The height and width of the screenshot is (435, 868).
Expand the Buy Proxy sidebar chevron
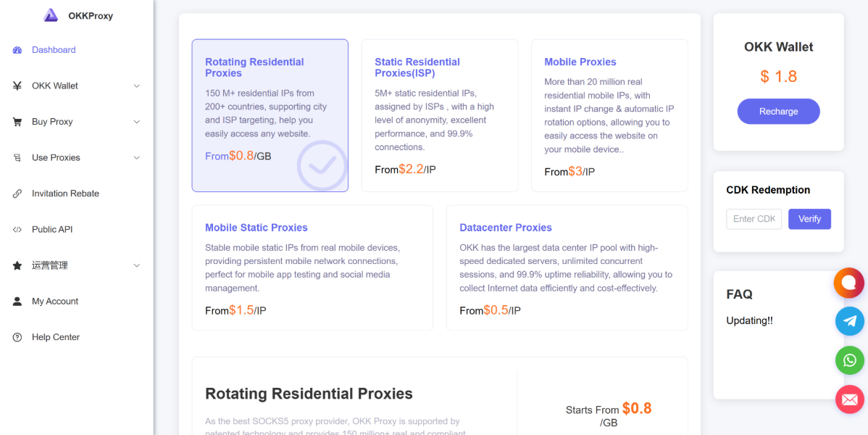[137, 122]
